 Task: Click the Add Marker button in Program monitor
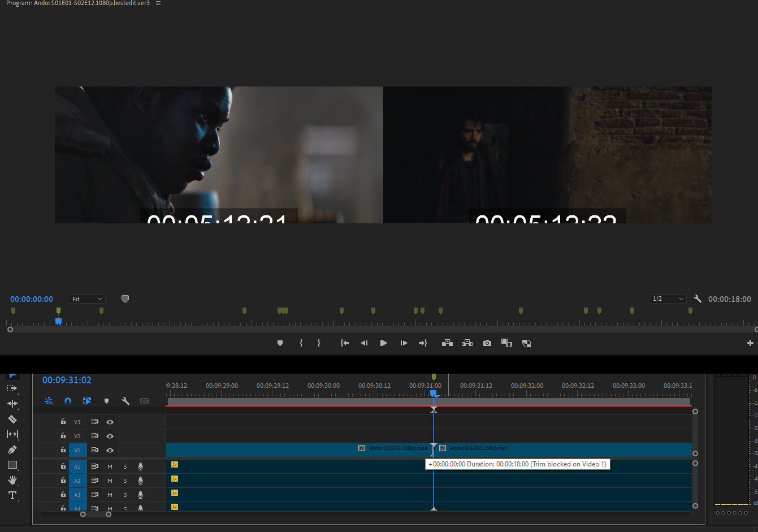[280, 343]
